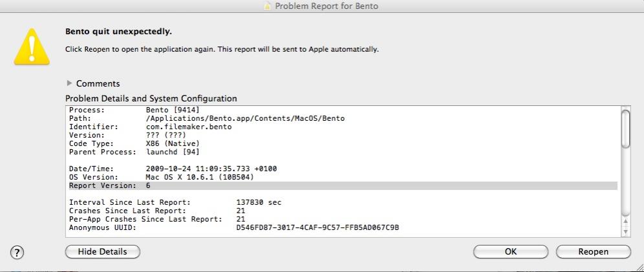Open help with the question mark button
The width and height of the screenshot is (644, 272).
(17, 252)
